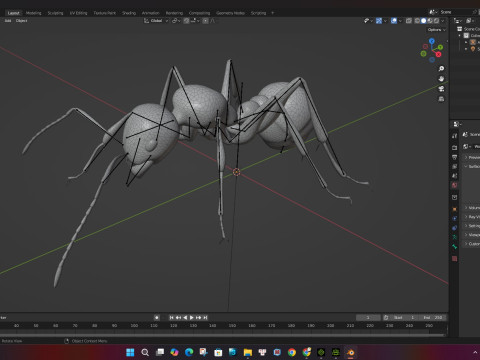The height and width of the screenshot is (360, 480).
Task: Open the Options dropdown in viewport
Action: [x=436, y=30]
